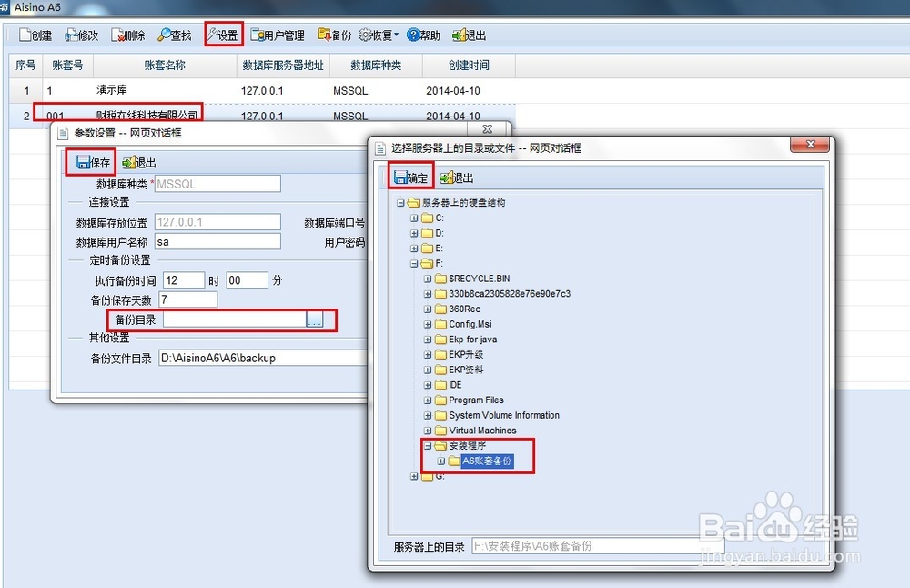Click the 数据库存放位置 field
This screenshot has width=910, height=588.
coord(217,222)
